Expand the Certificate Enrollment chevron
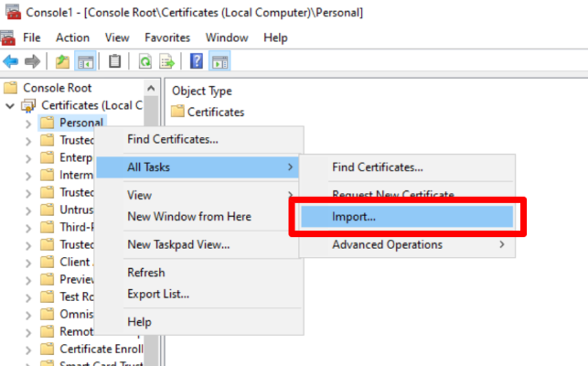This screenshot has height=366, width=588. [28, 350]
